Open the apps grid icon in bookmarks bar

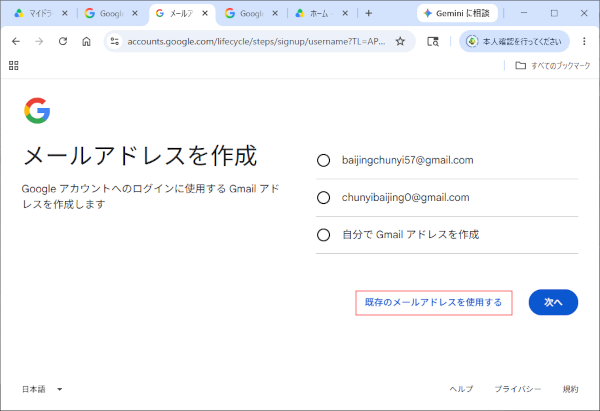pyautogui.click(x=13, y=66)
